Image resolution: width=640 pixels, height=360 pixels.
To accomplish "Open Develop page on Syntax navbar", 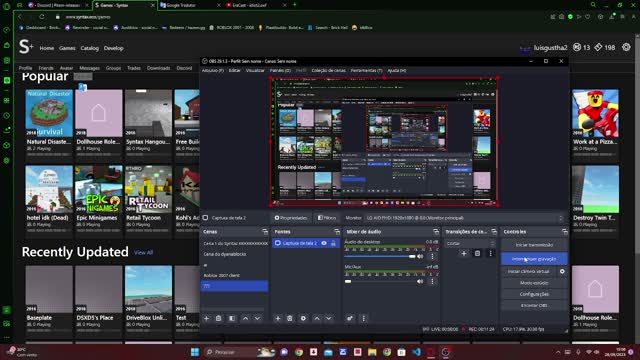I will [113, 48].
